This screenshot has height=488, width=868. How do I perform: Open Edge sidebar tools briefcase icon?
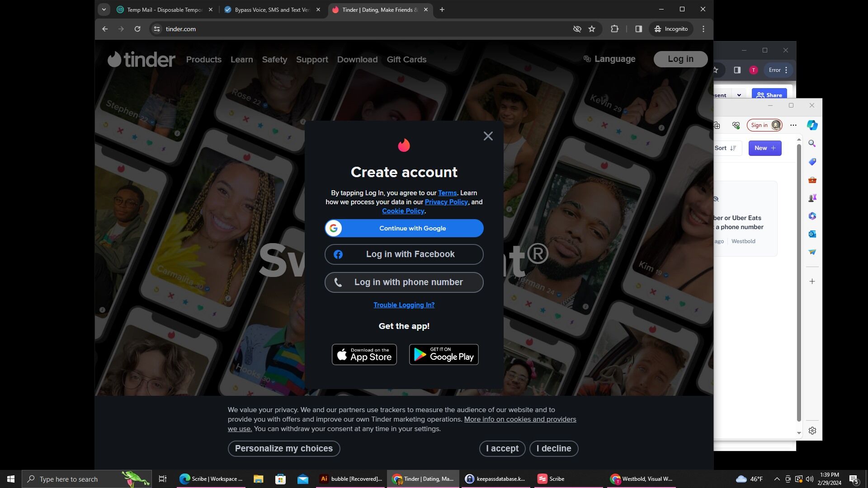(812, 180)
